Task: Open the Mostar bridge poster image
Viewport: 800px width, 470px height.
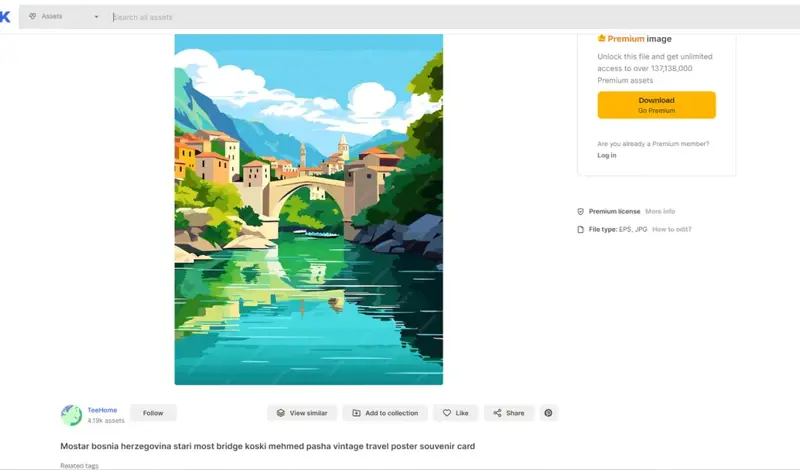Action: tap(309, 209)
